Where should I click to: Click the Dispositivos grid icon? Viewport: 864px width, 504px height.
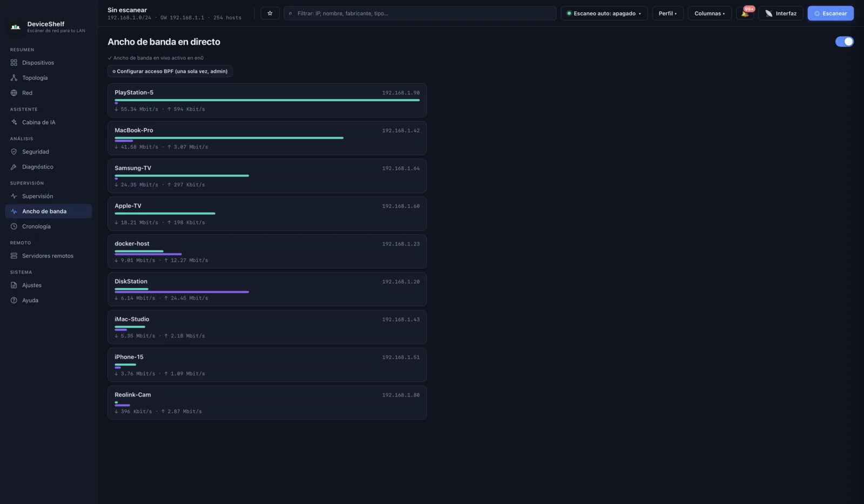click(14, 63)
